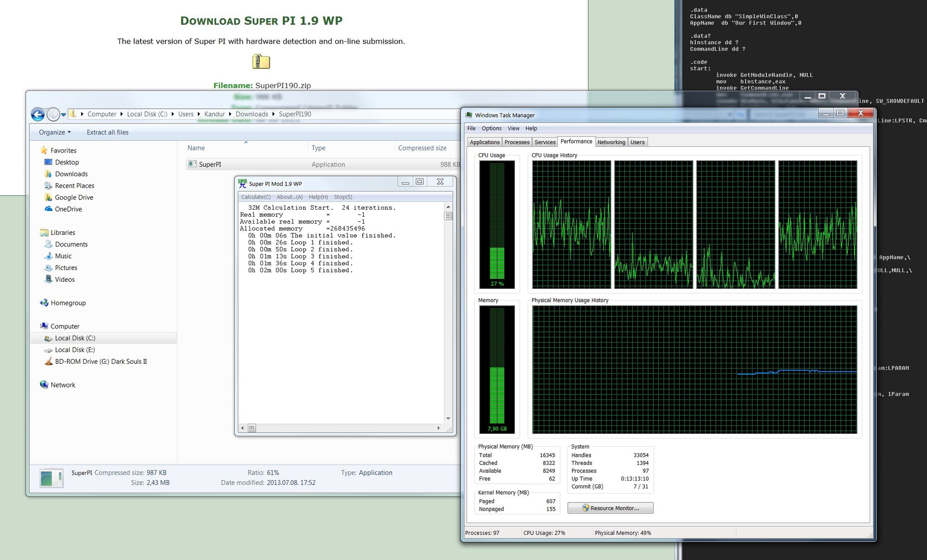Switch to the Processes tab
Screen dimensions: 927x560
(517, 142)
